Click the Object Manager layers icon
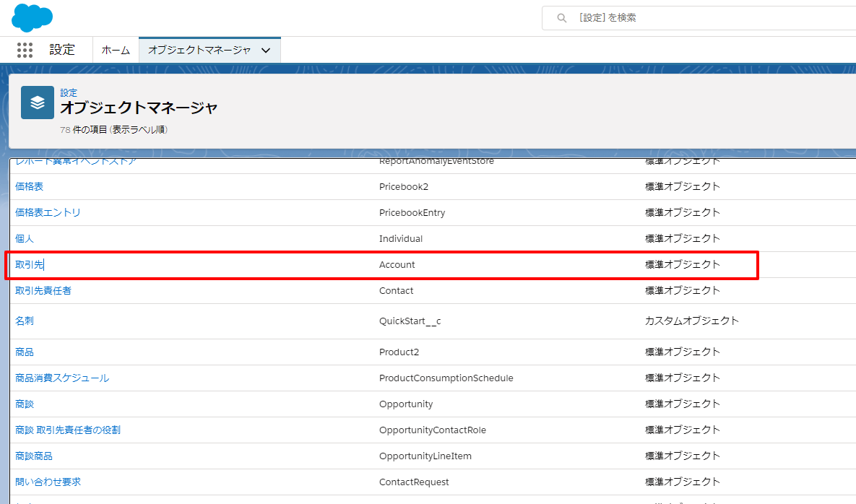Viewport: 856px width, 504px height. [x=37, y=103]
